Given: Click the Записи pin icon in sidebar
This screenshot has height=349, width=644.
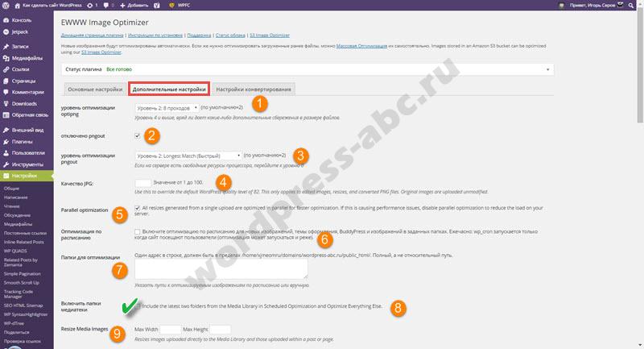Looking at the screenshot, I should (x=6, y=47).
